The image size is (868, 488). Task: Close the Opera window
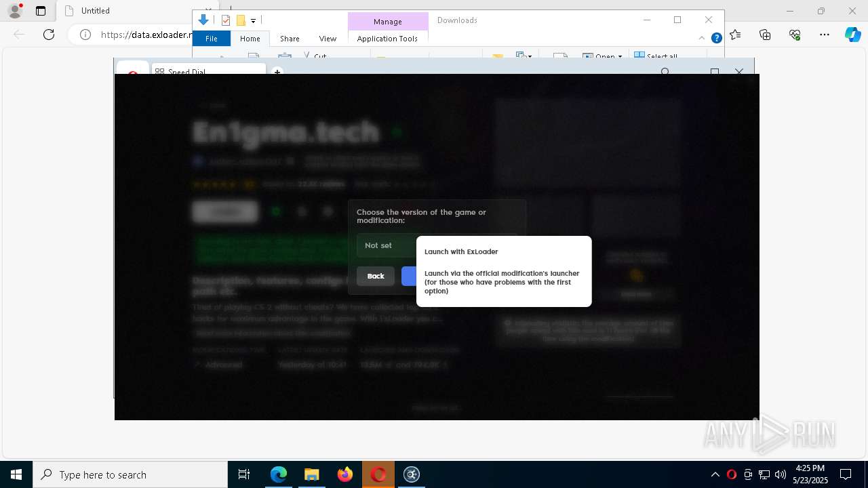coord(739,71)
